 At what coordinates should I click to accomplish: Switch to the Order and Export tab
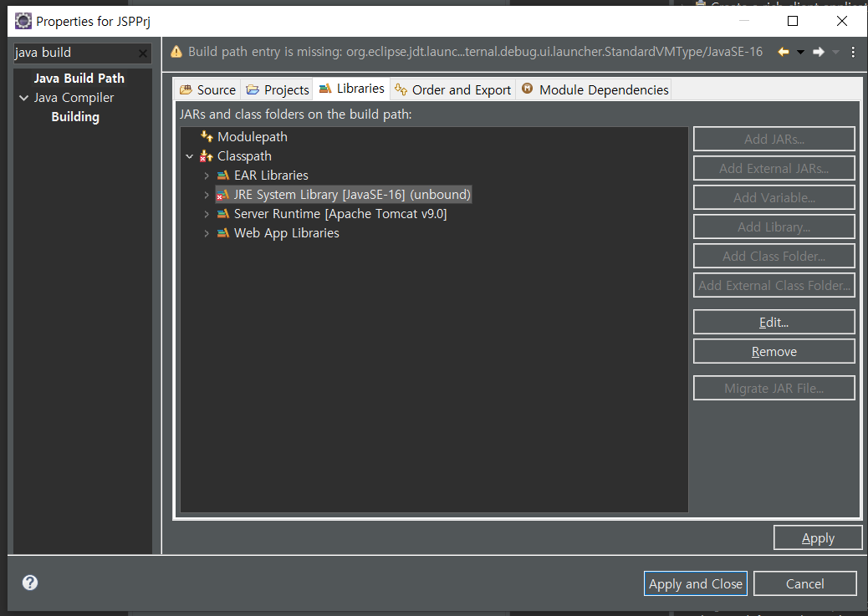point(453,89)
